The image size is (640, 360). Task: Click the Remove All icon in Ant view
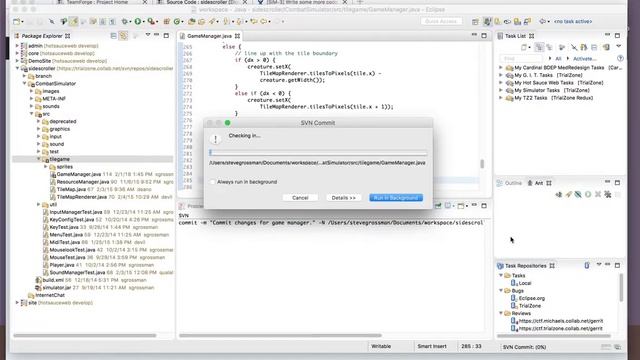click(x=608, y=194)
